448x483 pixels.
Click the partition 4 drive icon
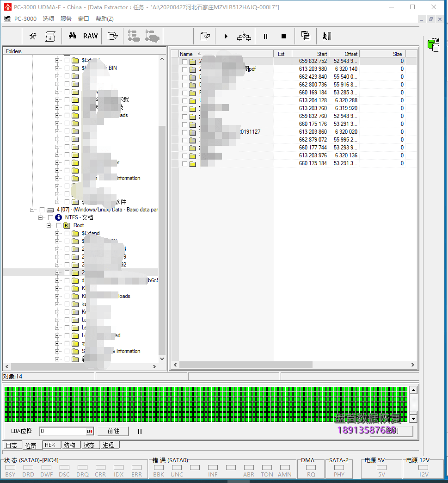click(x=50, y=210)
